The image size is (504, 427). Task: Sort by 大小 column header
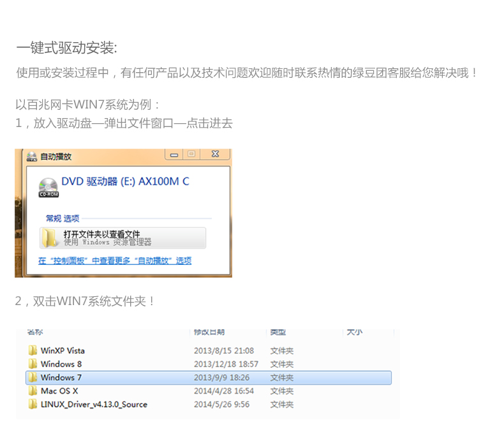pyautogui.click(x=355, y=332)
